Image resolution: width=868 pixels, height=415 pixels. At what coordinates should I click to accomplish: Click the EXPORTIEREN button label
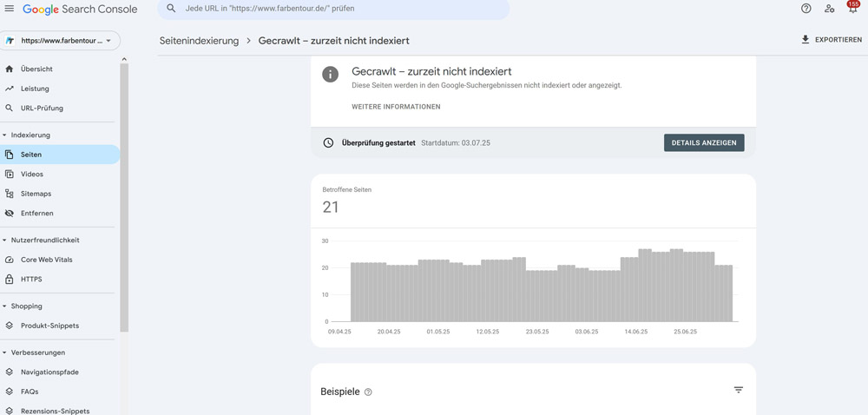coord(838,40)
